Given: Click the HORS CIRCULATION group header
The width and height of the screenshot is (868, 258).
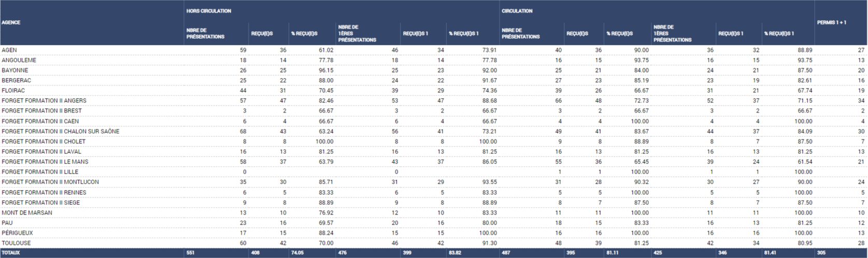Looking at the screenshot, I should click(209, 11).
